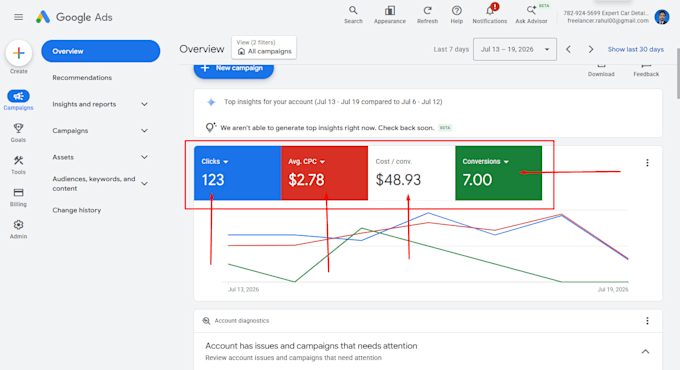
Task: Refresh the page data
Action: (427, 14)
